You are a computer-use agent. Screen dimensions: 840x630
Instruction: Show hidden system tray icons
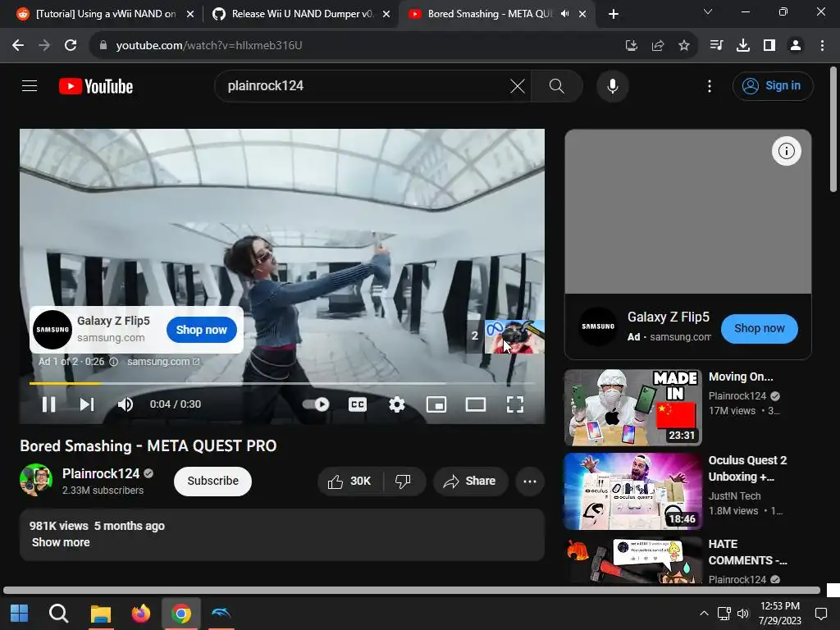pos(704,614)
